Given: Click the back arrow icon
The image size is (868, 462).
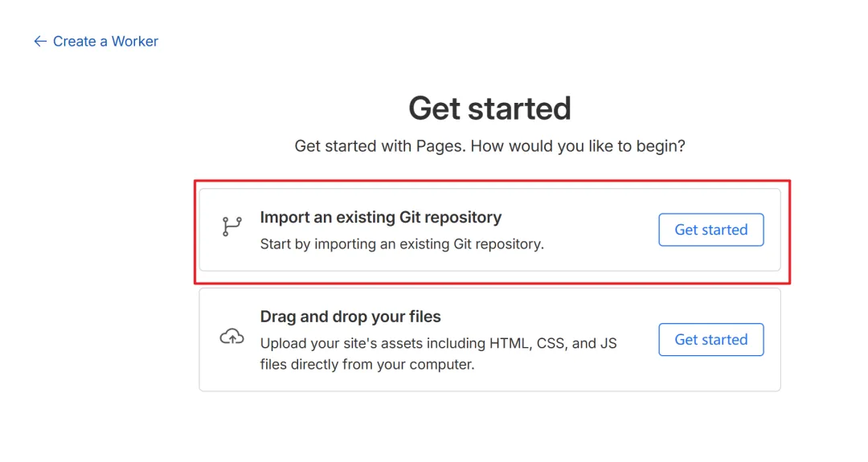Looking at the screenshot, I should click(x=40, y=42).
